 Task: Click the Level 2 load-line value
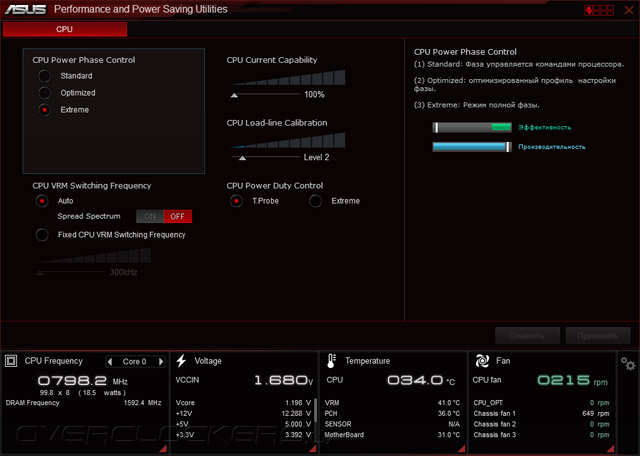tap(316, 158)
